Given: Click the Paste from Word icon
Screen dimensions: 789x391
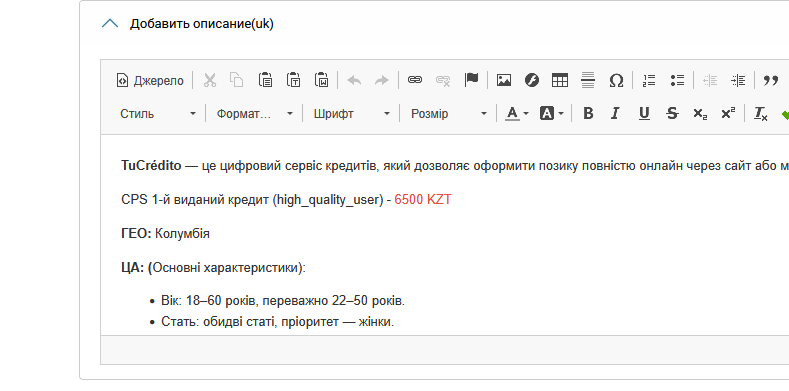Looking at the screenshot, I should coord(322,80).
